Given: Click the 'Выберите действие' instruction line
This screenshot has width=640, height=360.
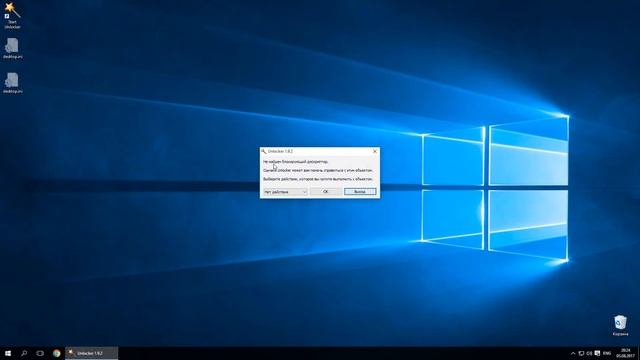Looking at the screenshot, I should pos(318,179).
